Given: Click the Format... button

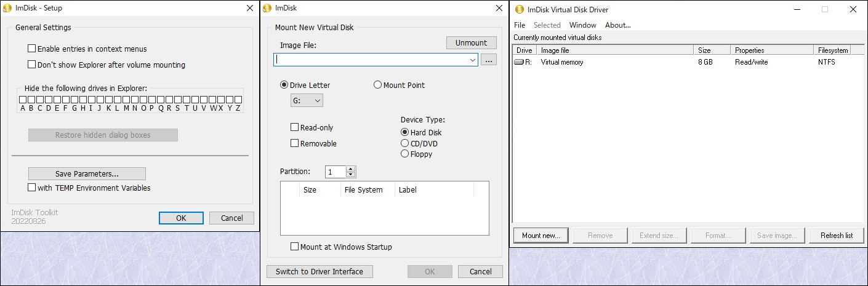Looking at the screenshot, I should (718, 236).
